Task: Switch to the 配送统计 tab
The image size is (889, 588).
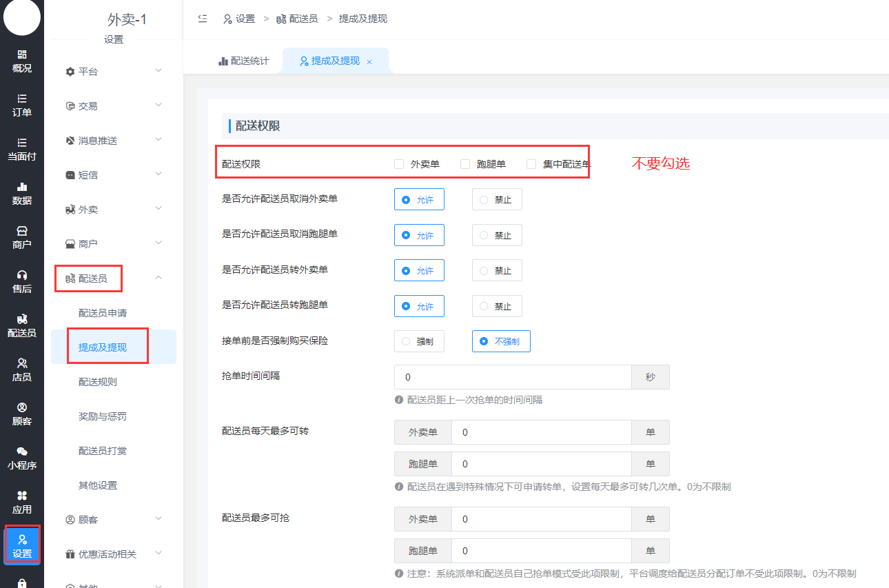Action: (243, 61)
